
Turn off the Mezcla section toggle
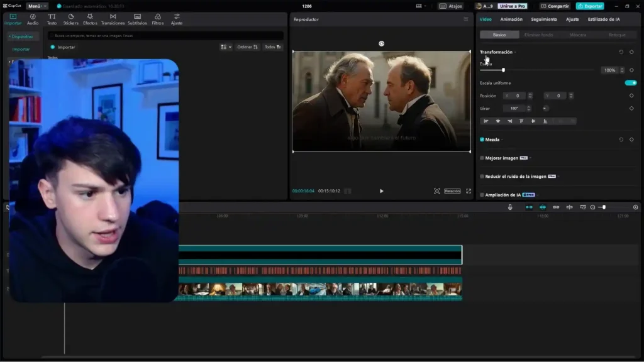coord(482,139)
